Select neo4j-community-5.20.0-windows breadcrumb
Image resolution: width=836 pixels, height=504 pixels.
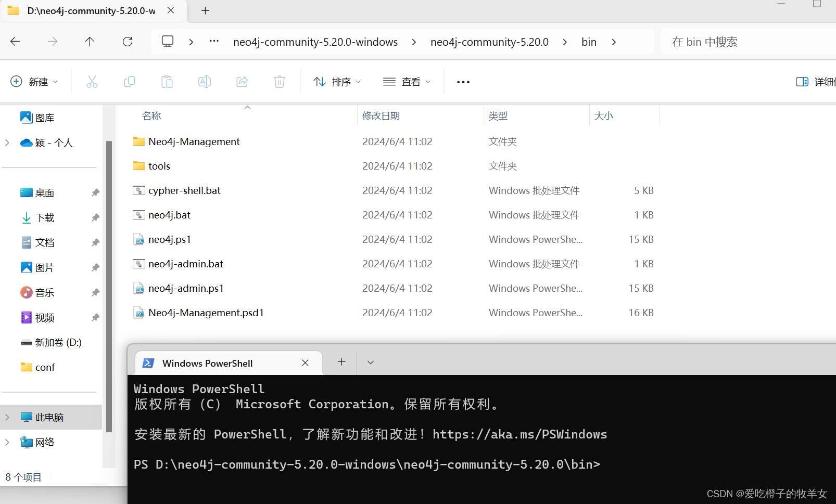click(315, 42)
